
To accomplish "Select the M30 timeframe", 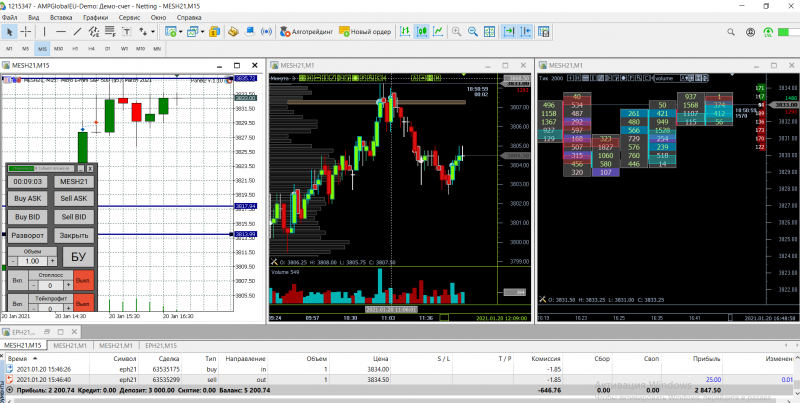I will pyautogui.click(x=58, y=49).
